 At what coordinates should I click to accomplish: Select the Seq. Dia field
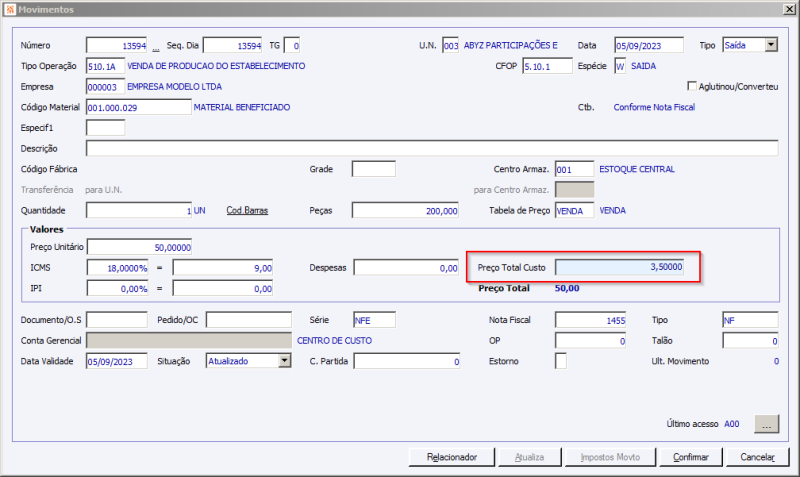pyautogui.click(x=233, y=45)
